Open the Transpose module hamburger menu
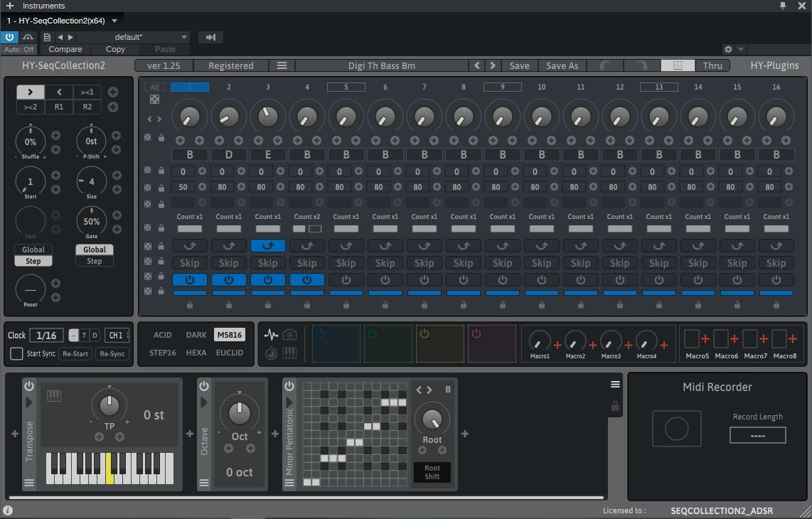This screenshot has height=519, width=812. (29, 483)
